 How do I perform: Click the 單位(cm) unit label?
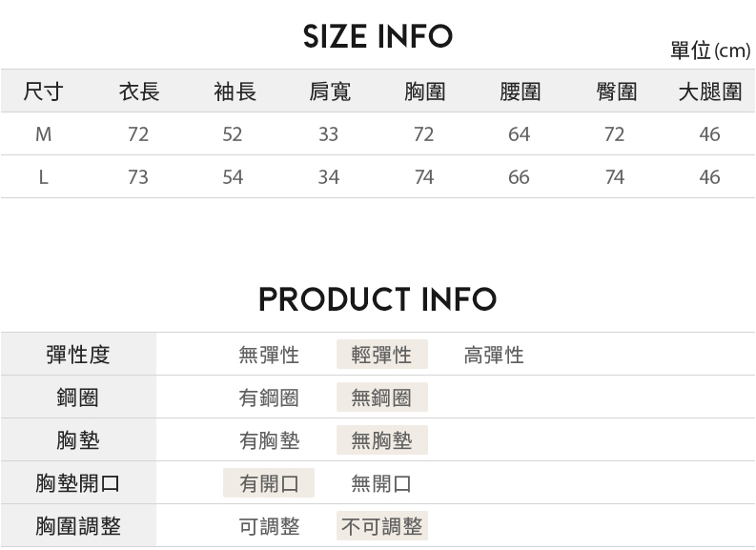(710, 51)
